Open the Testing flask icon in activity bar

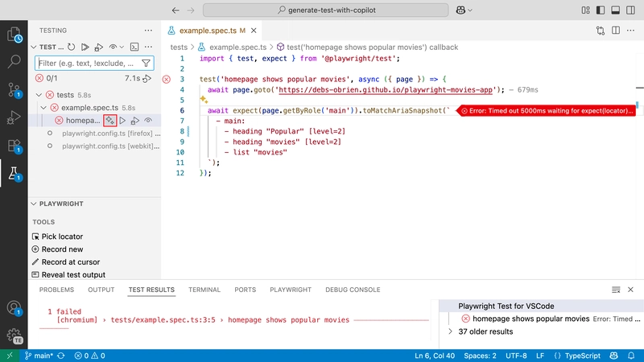14,172
